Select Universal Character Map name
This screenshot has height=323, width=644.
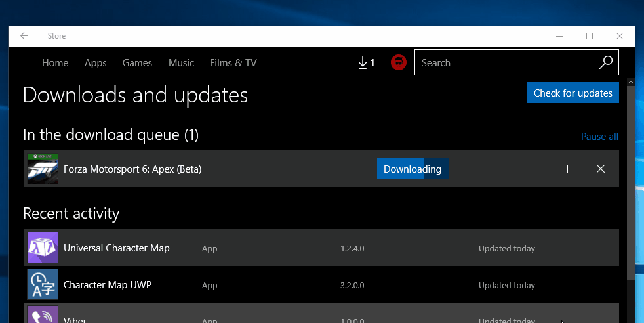pyautogui.click(x=117, y=248)
